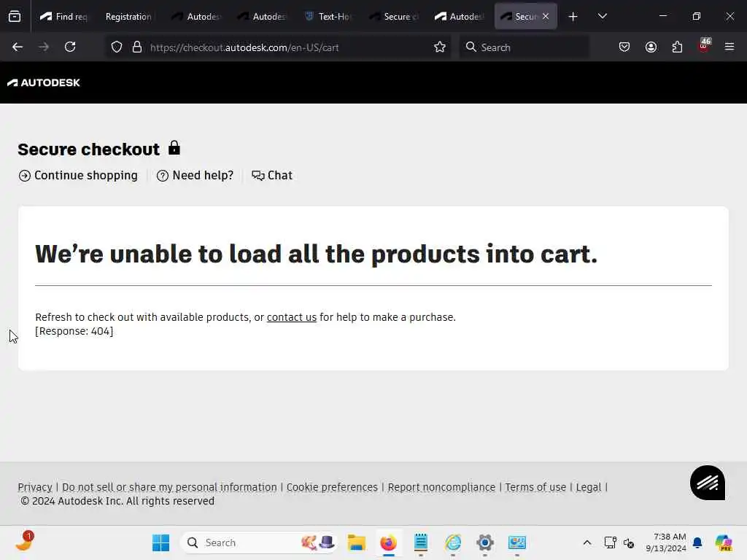Click the 2024 Autodesk copyright text
Viewport: 747px width, 560px height.
point(117,501)
